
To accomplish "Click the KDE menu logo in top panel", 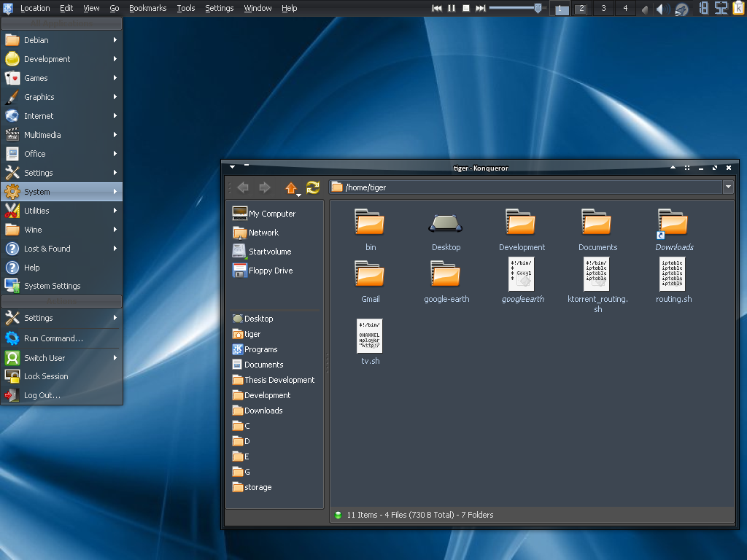I will click(7, 8).
